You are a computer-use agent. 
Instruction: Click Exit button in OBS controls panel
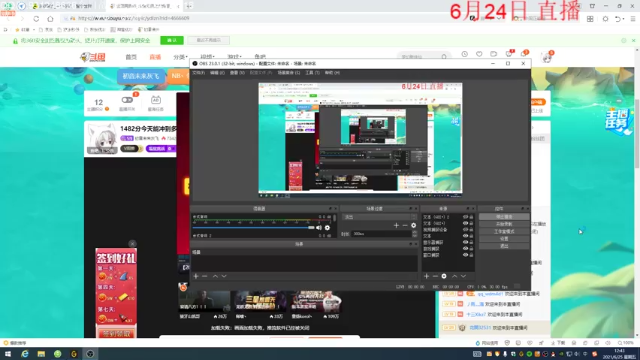[504, 246]
